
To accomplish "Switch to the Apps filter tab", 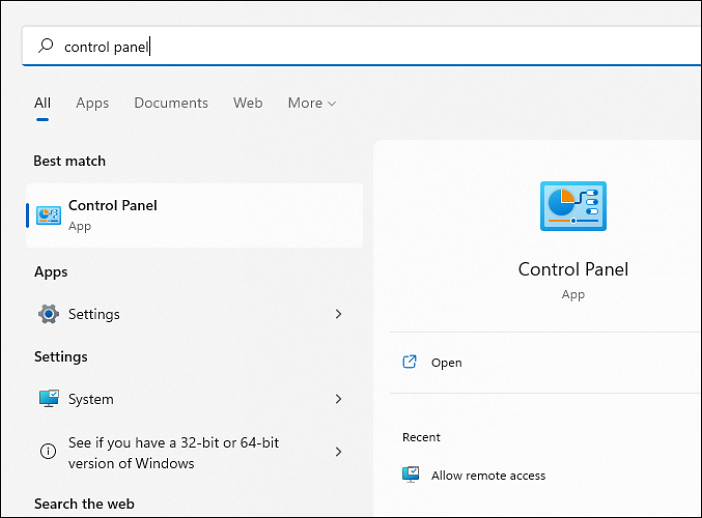I will [x=92, y=103].
